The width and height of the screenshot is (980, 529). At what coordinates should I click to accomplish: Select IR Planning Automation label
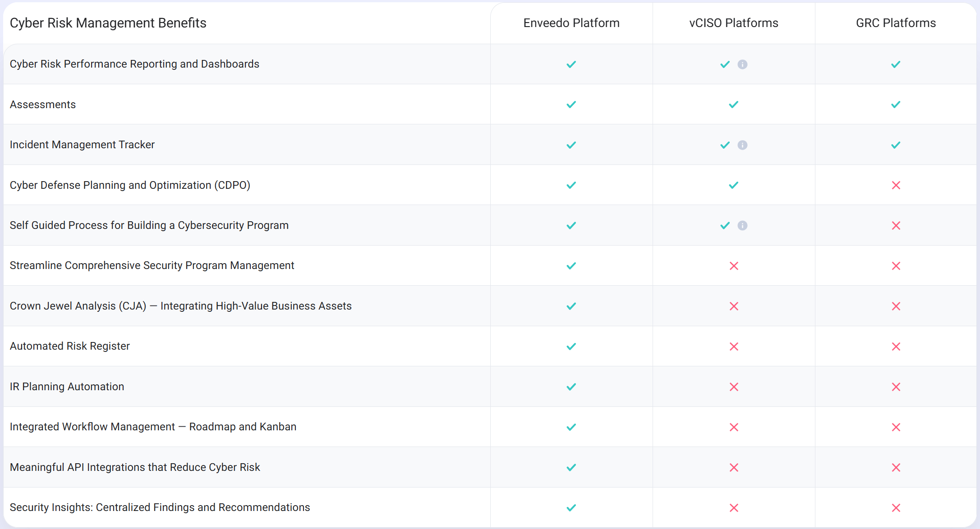(x=67, y=387)
